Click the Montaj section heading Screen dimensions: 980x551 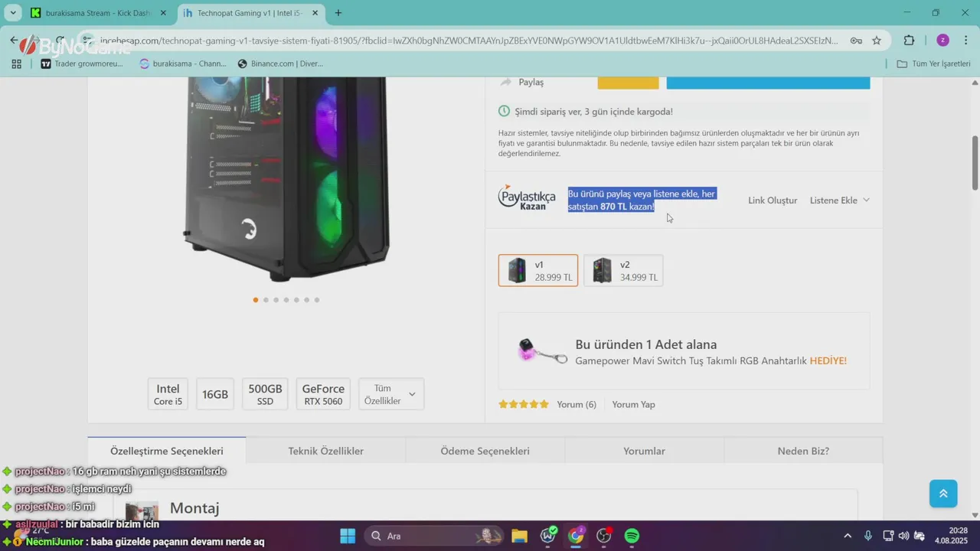pyautogui.click(x=194, y=508)
